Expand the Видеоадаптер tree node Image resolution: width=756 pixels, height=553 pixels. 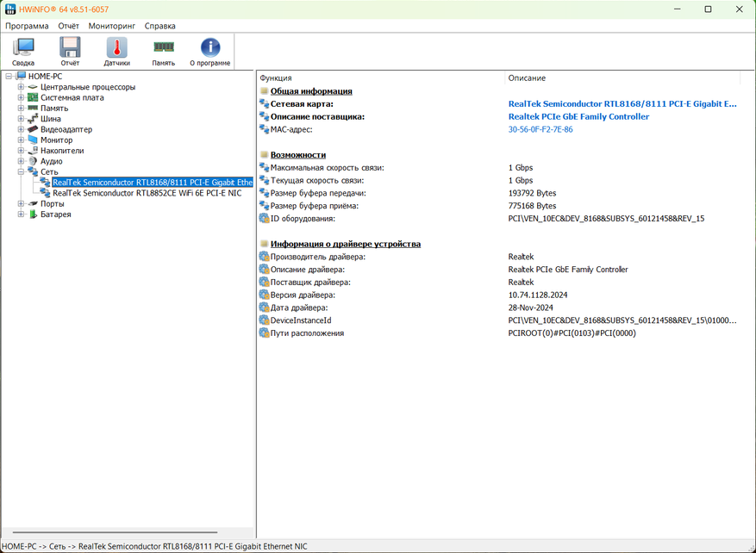pyautogui.click(x=21, y=129)
